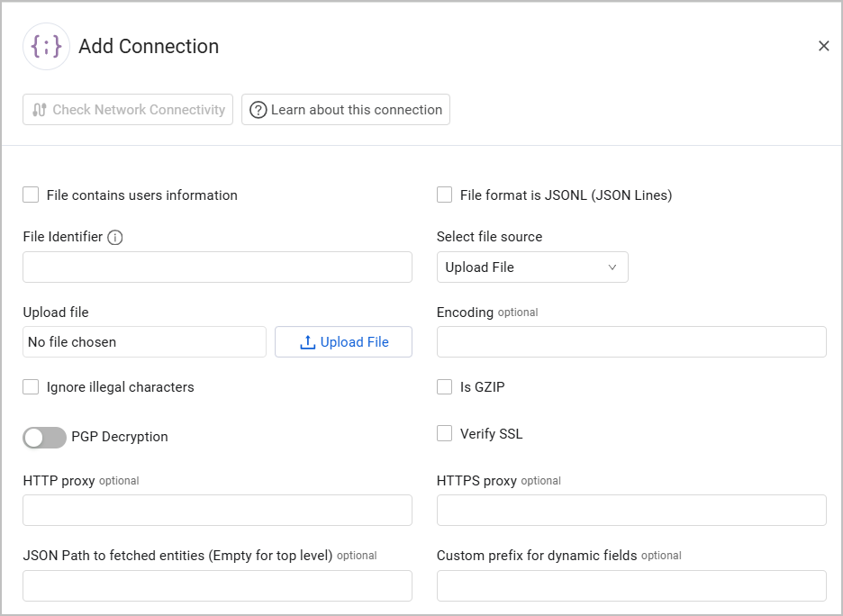Click the File Identifier info icon
Screen dimensions: 843x616
tap(115, 238)
